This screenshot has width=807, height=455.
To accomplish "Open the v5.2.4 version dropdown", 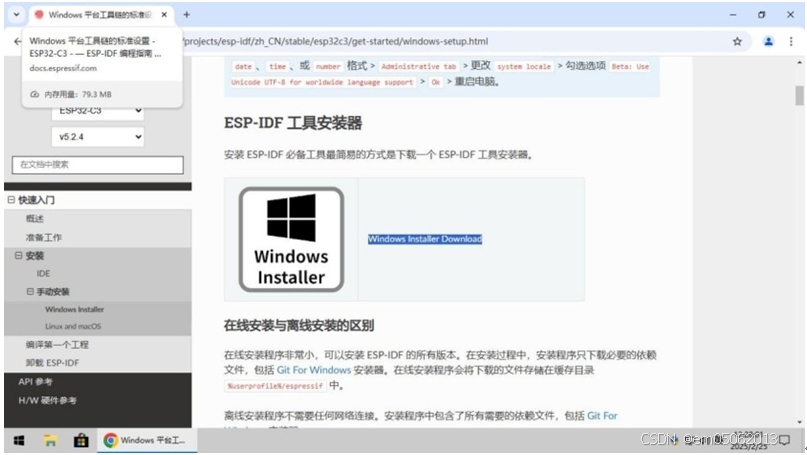I will tap(98, 137).
